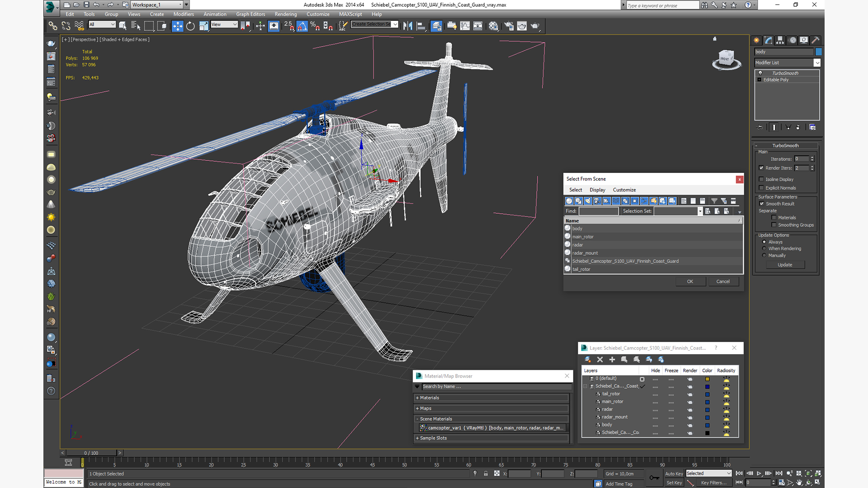The image size is (868, 488).
Task: Click Cancel in Select From Scene dialog
Action: coord(723,282)
